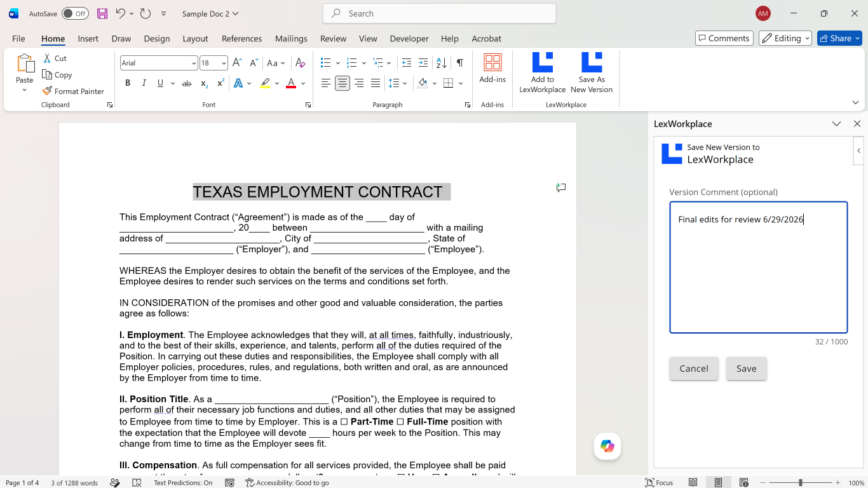The height and width of the screenshot is (488, 868).
Task: Open bullets list dropdown arrow
Action: pos(337,63)
